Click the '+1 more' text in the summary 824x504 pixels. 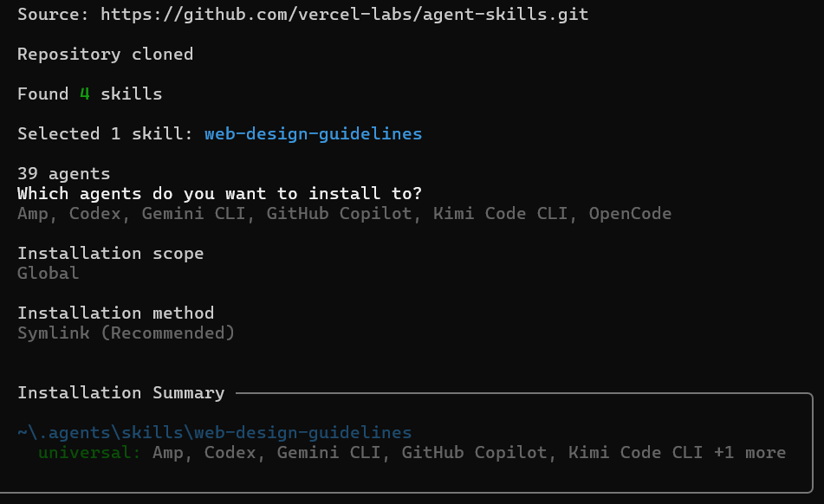[x=749, y=453]
